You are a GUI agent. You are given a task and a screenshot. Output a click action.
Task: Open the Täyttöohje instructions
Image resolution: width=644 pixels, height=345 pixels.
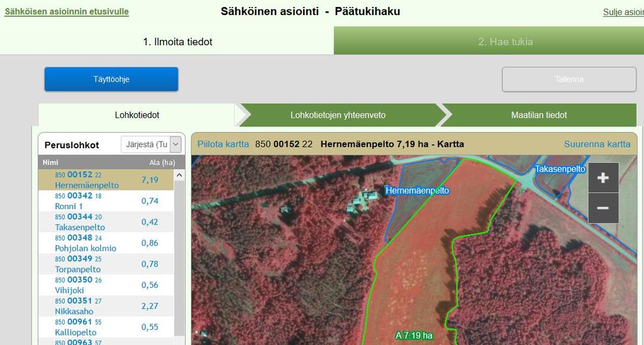point(111,79)
